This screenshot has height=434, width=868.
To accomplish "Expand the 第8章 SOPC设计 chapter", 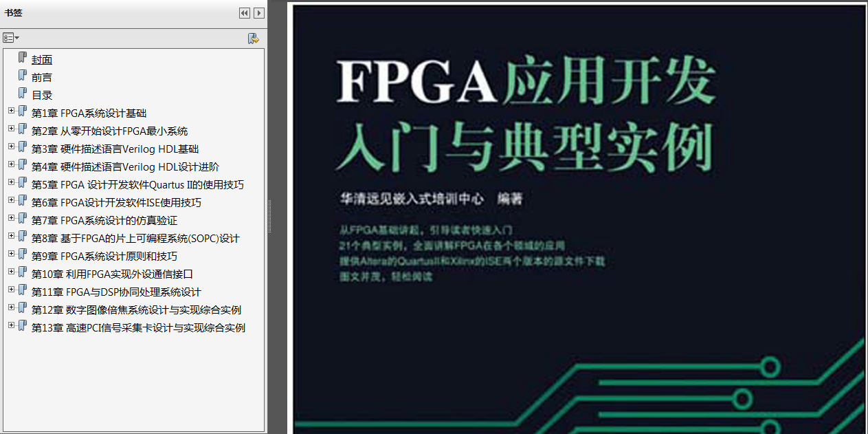I will coord(11,235).
